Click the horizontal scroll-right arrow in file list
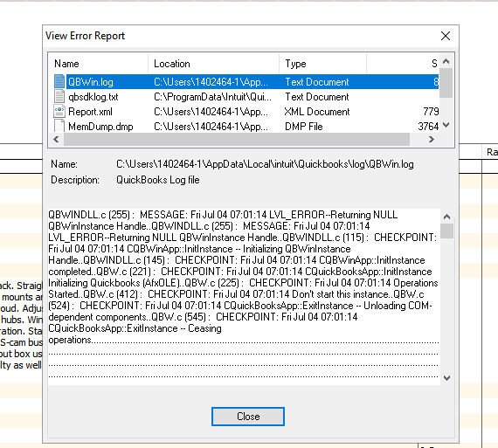Viewport: 498px width, 448px height. [432, 140]
